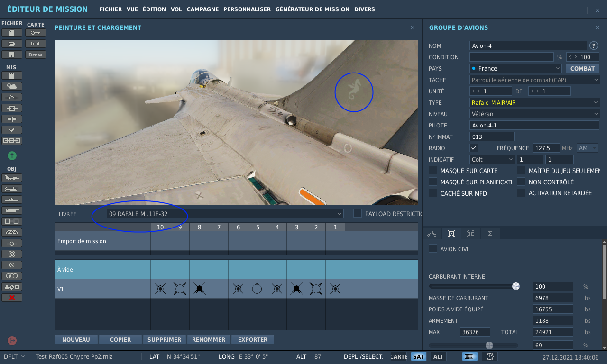Expand the PAYS country dropdown
The width and height of the screenshot is (607, 364).
click(x=515, y=68)
